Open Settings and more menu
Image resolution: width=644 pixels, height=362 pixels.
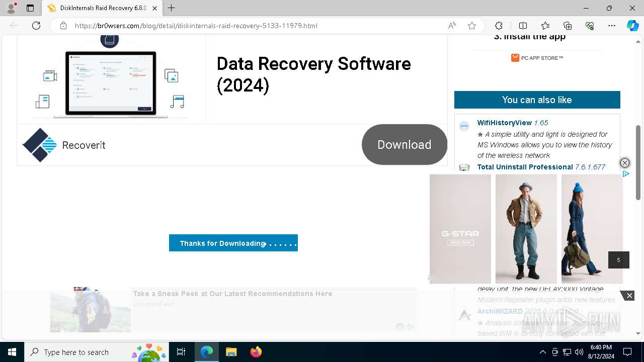coord(612,26)
